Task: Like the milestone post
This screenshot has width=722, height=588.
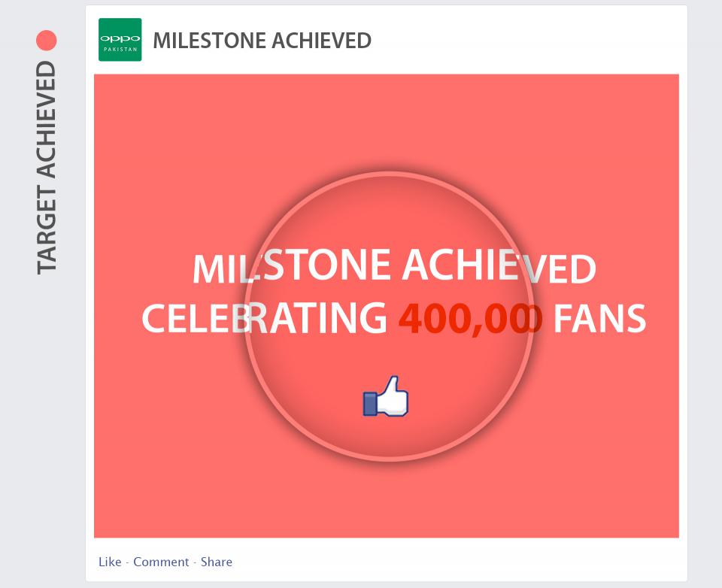Action: 110,562
